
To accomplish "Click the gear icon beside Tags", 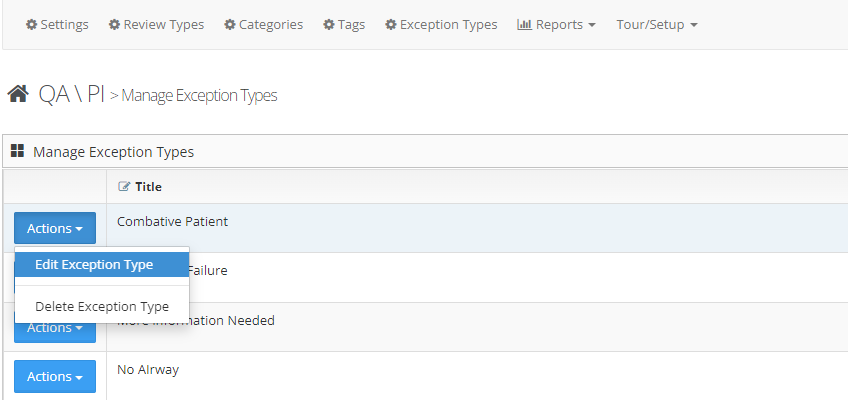I will coord(329,25).
